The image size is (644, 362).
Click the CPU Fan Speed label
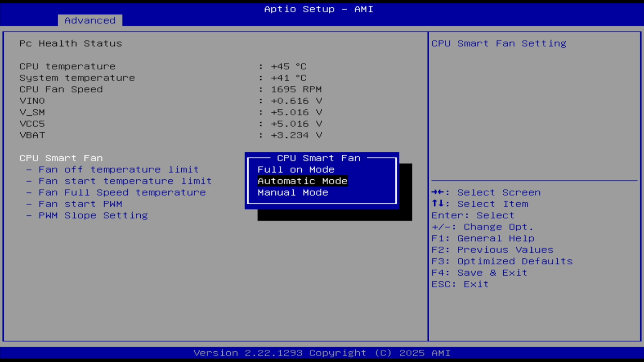[61, 89]
